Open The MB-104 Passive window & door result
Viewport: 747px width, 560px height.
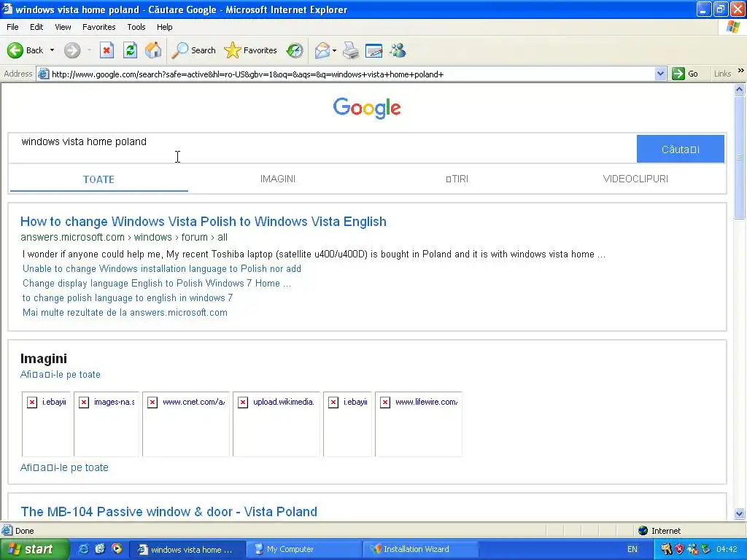[169, 512]
